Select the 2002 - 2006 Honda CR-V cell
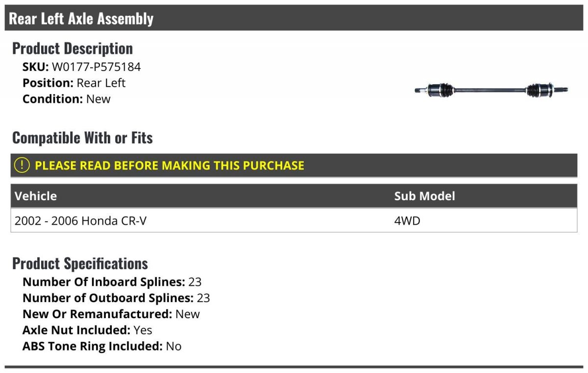Viewport: 588px width, 373px height. (81, 221)
